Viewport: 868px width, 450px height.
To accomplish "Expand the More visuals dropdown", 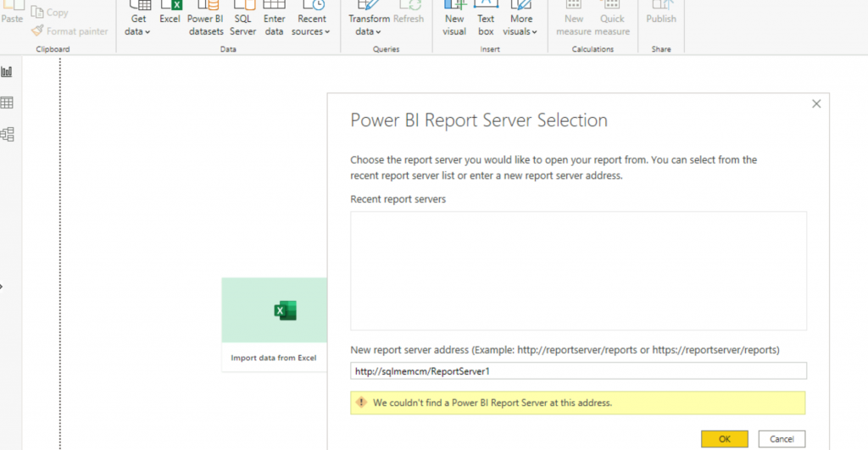I will [520, 19].
